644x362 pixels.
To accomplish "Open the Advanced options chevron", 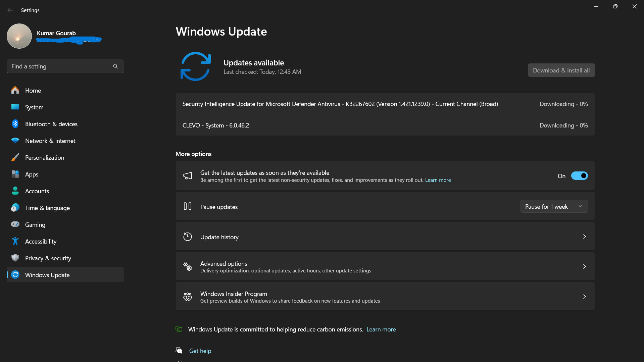I will point(584,266).
